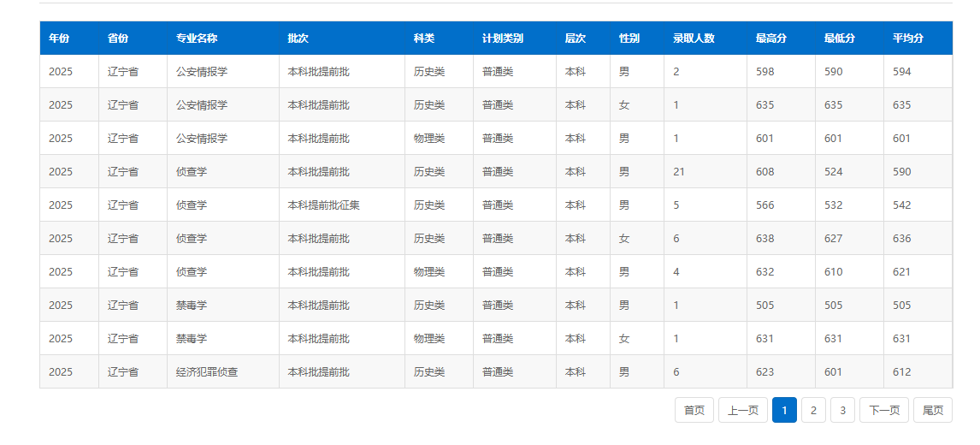Select the 本科提前批征集 batch cell
This screenshot has height=445, width=980.
tap(323, 205)
